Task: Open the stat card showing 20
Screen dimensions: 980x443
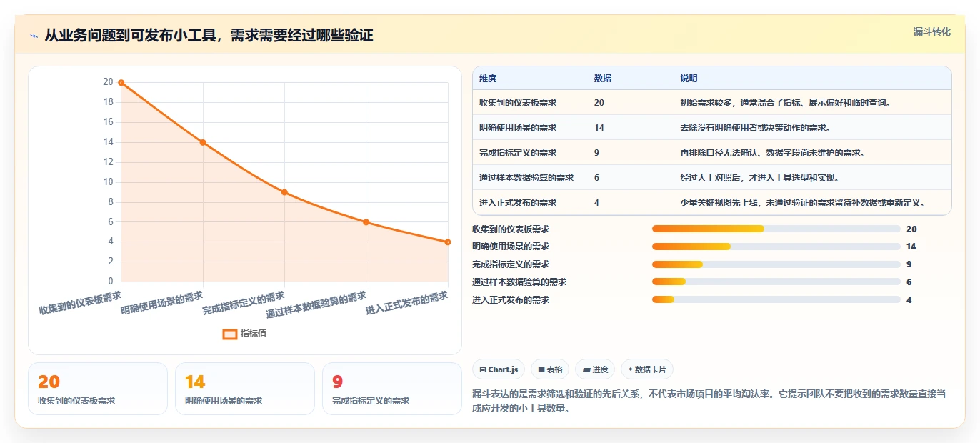Action: coord(98,389)
